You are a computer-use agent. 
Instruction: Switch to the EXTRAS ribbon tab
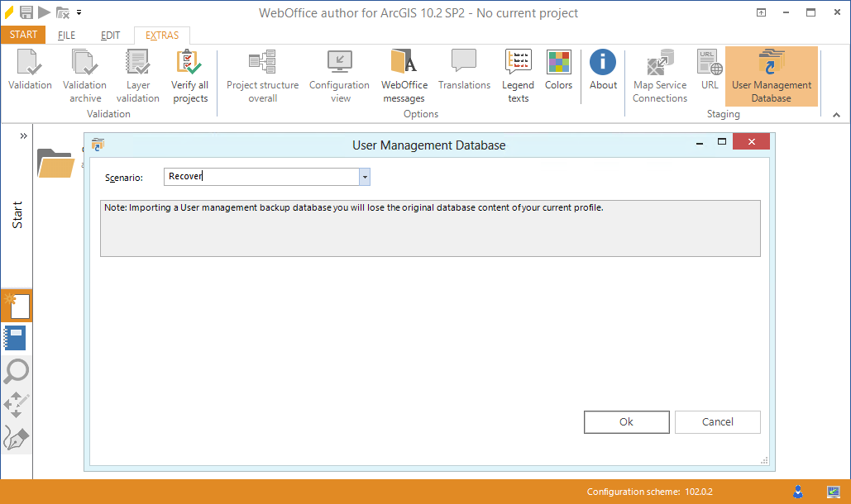(x=161, y=35)
